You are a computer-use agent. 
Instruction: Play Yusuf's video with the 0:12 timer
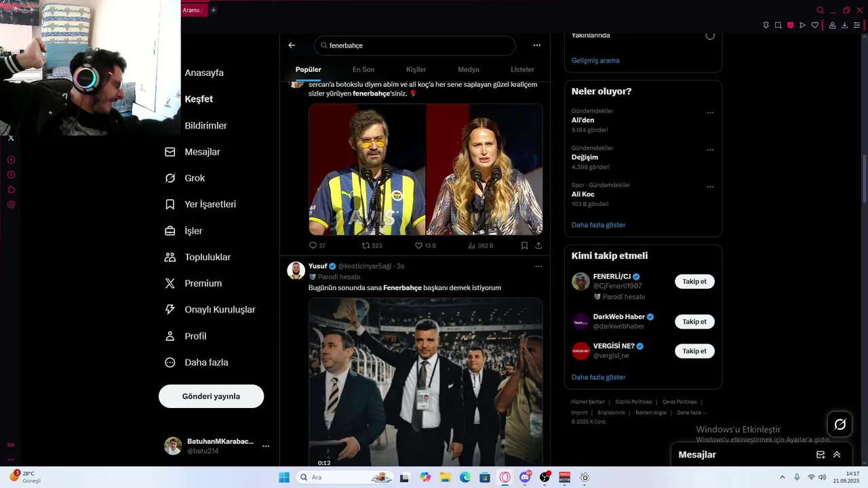[426, 383]
